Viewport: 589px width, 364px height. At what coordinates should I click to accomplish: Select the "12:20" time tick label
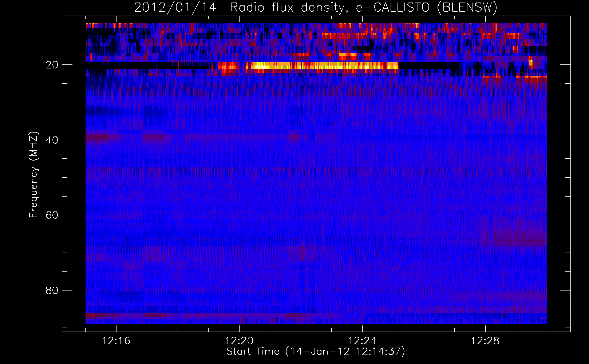point(239,341)
